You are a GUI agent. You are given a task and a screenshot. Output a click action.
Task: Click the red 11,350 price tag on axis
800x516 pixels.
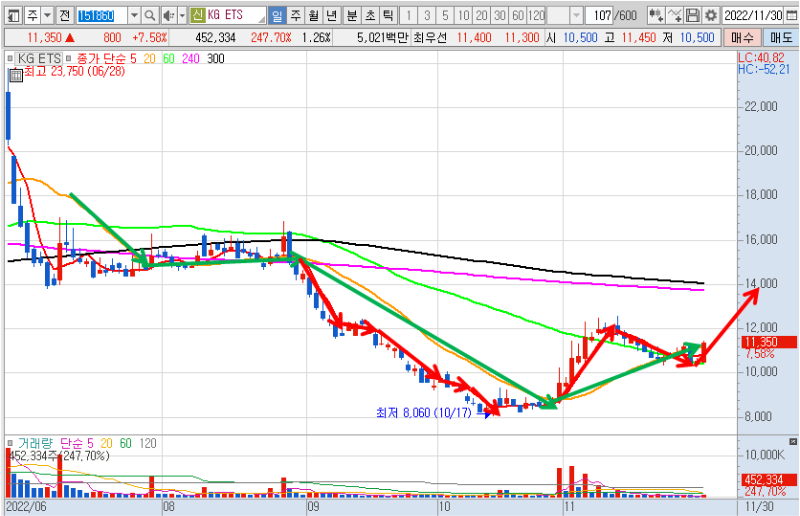click(768, 342)
